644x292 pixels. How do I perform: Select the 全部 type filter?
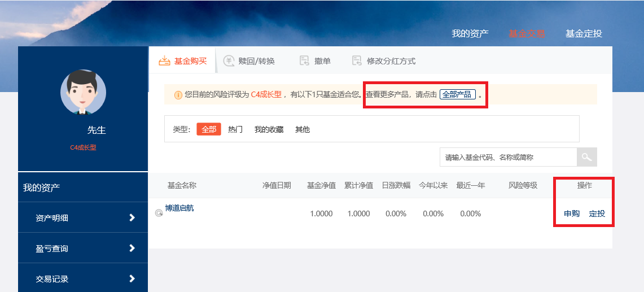pos(209,129)
